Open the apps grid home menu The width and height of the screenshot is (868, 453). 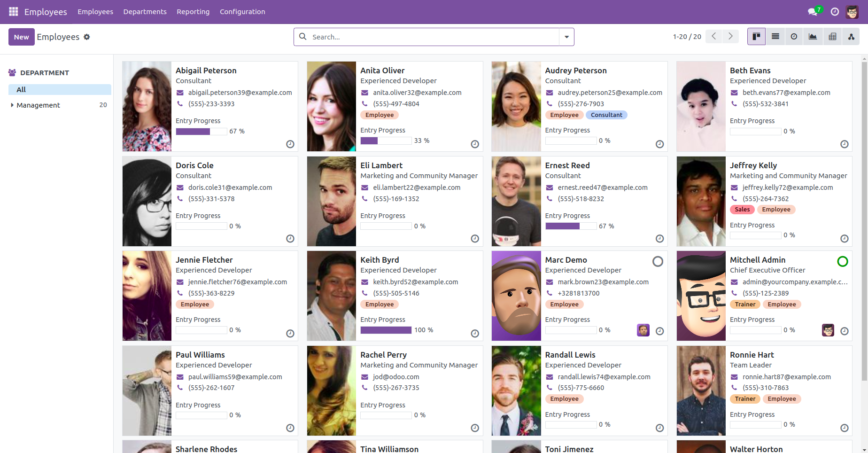(14, 12)
